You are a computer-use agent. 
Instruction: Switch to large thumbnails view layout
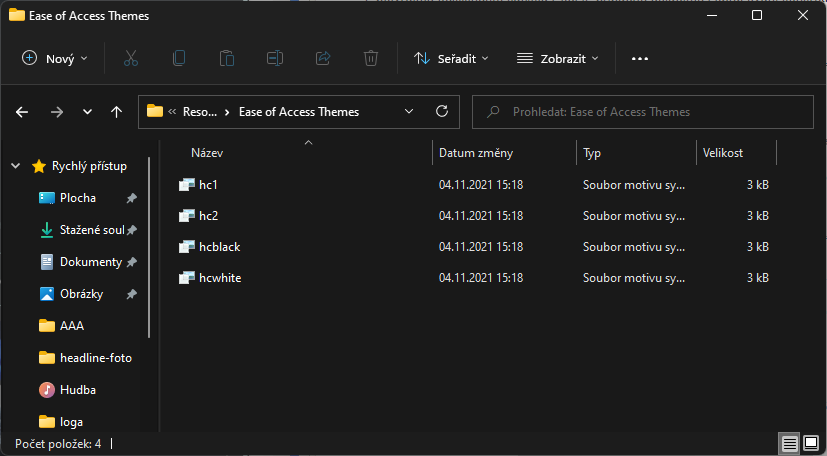pos(811,443)
